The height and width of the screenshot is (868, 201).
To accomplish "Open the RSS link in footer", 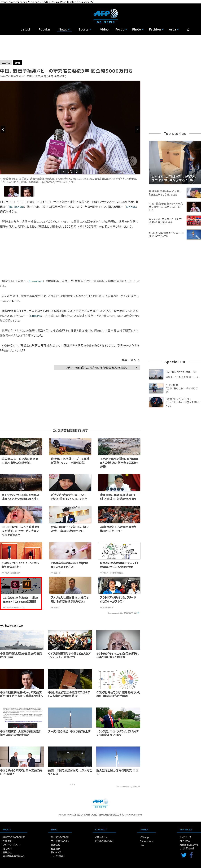I will tap(142, 845).
